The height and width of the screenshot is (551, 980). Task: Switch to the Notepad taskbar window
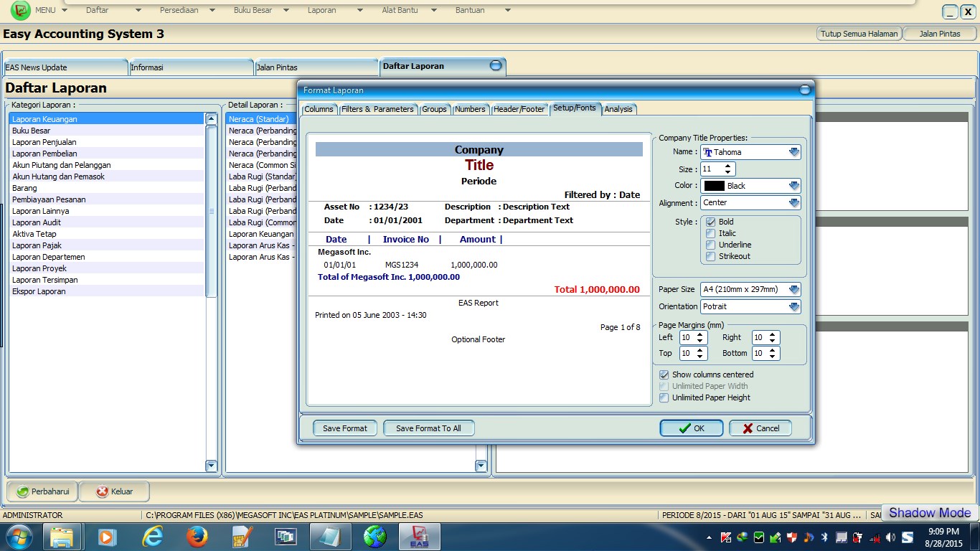331,537
